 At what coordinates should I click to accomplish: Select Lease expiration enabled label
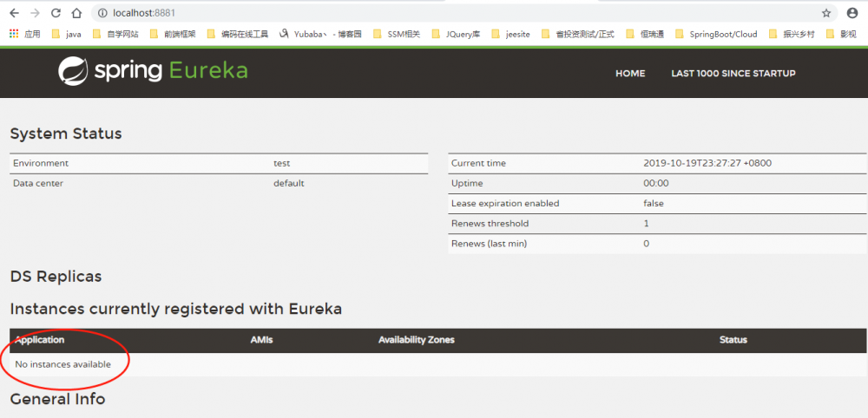coord(505,204)
